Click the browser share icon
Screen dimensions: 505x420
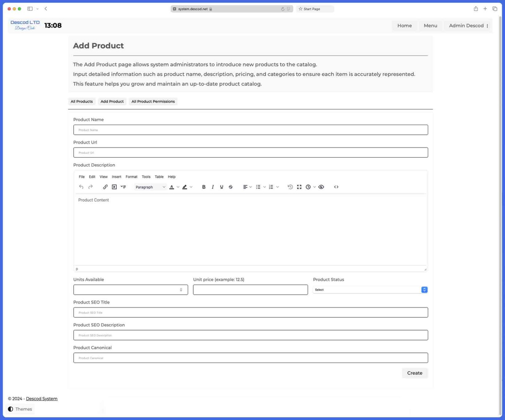476,9
